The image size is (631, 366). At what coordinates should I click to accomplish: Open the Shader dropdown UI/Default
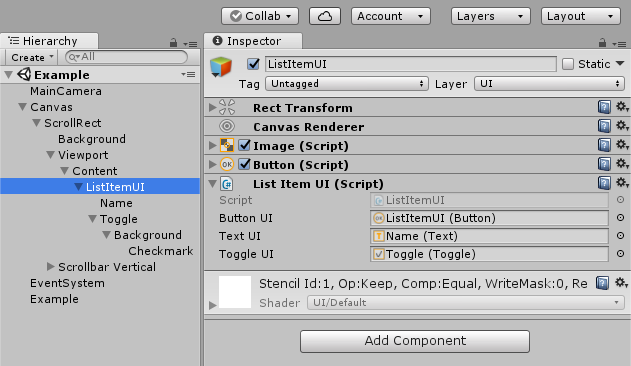pyautogui.click(x=466, y=302)
